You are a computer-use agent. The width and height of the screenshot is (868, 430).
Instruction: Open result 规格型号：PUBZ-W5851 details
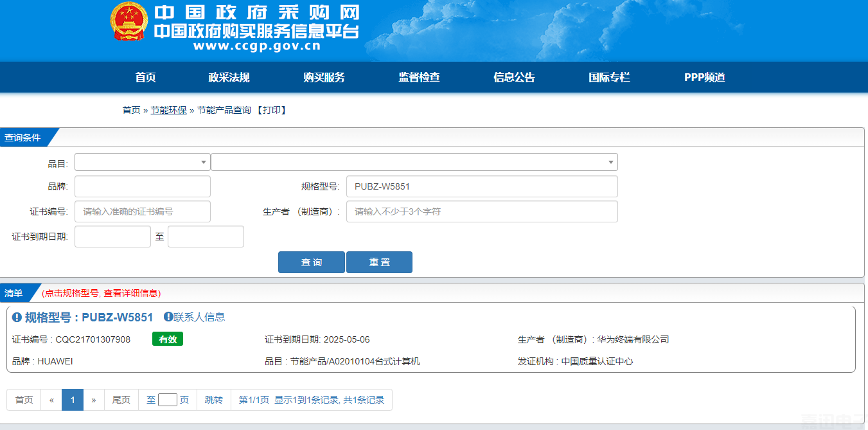(x=89, y=317)
